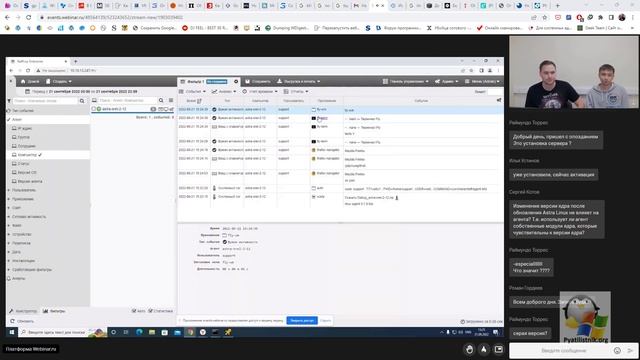The width and height of the screenshot is (640, 360).
Task: Click the filter funnel icon in left panel
Action: pyautogui.click(x=9, y=100)
